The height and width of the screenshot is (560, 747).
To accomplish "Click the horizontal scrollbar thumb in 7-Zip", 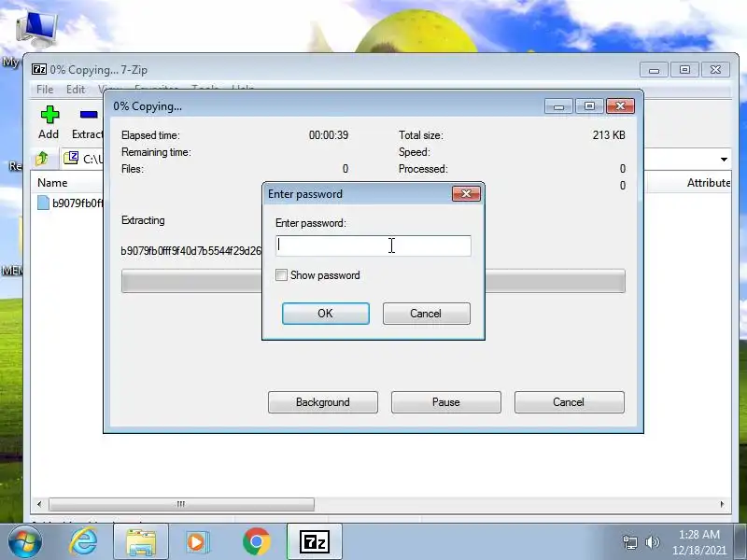I will [181, 504].
